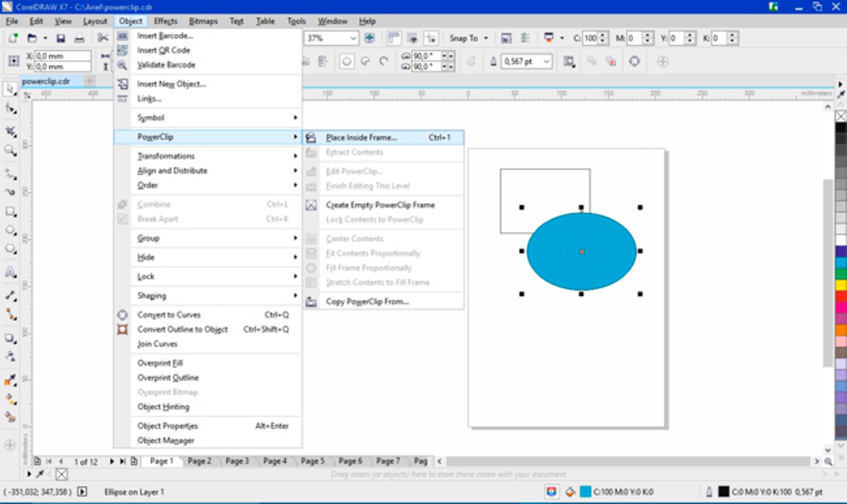Click Copy PowerClip From entry
The width and height of the screenshot is (847, 504).
coord(383,302)
